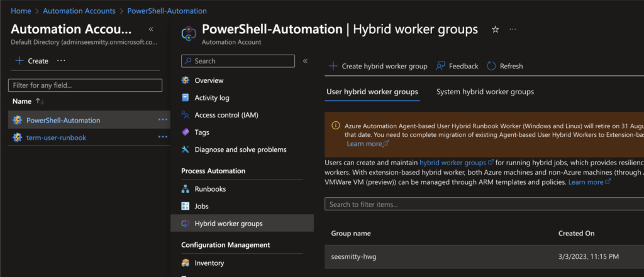Click the Feedback button
The image size is (644, 277).
tap(457, 66)
